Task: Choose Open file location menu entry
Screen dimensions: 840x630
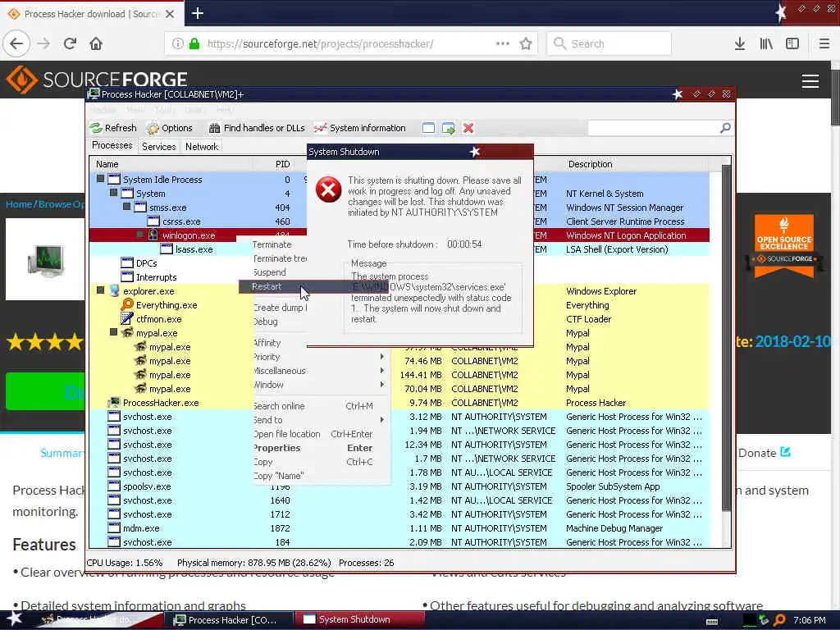Action: tap(314, 434)
